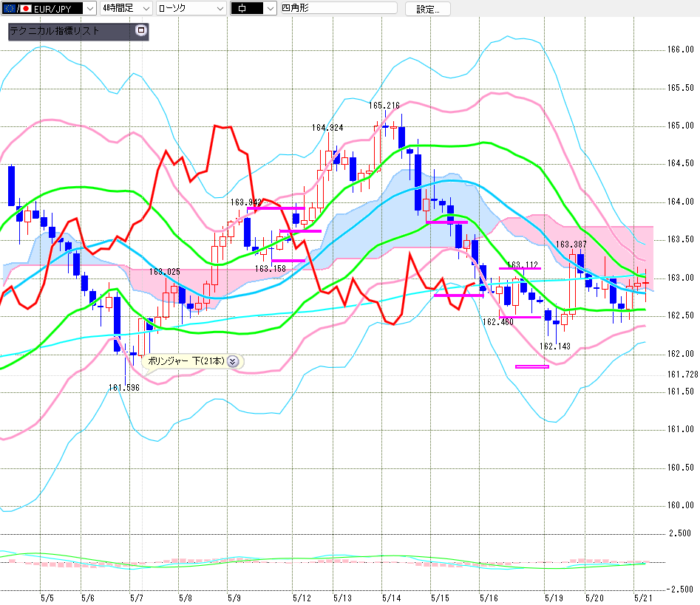Click the 161.728 axis price marker

click(682, 375)
